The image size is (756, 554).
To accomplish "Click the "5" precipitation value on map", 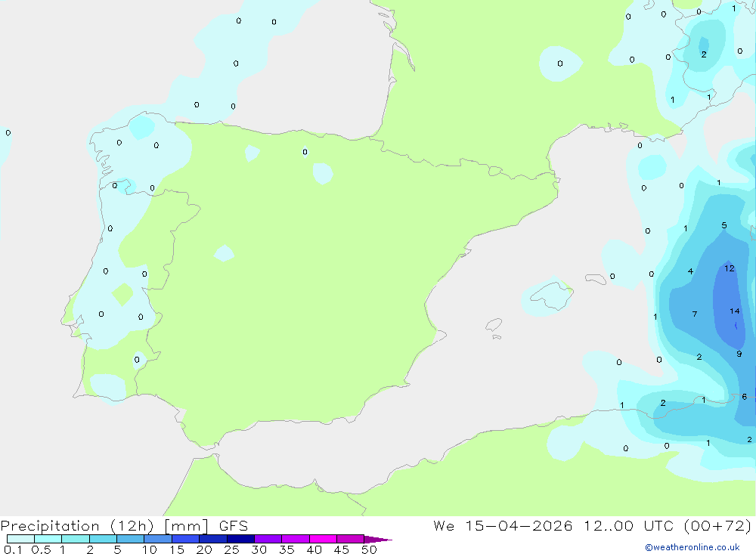I will coord(724,225).
